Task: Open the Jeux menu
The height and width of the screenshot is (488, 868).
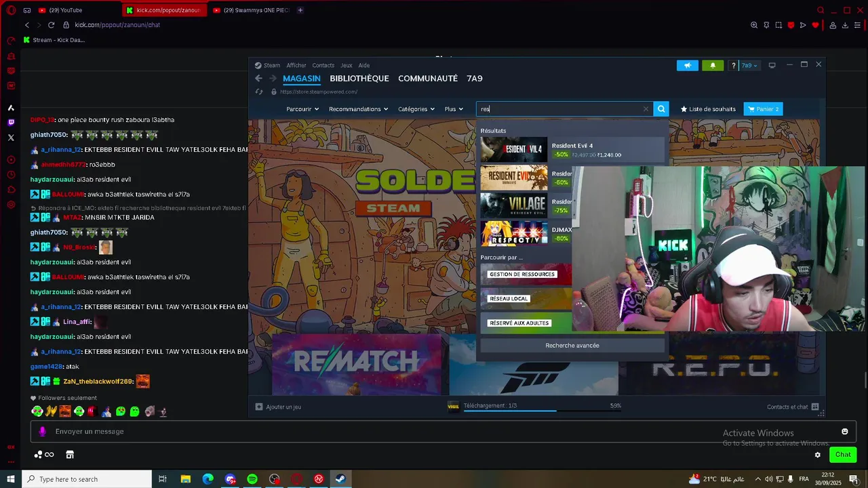Action: click(x=347, y=65)
